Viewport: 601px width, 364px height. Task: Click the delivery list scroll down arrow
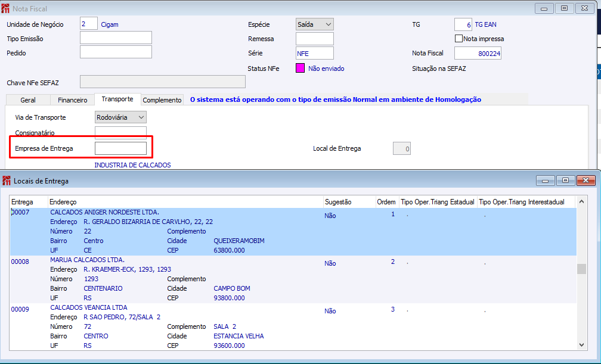pos(581,345)
